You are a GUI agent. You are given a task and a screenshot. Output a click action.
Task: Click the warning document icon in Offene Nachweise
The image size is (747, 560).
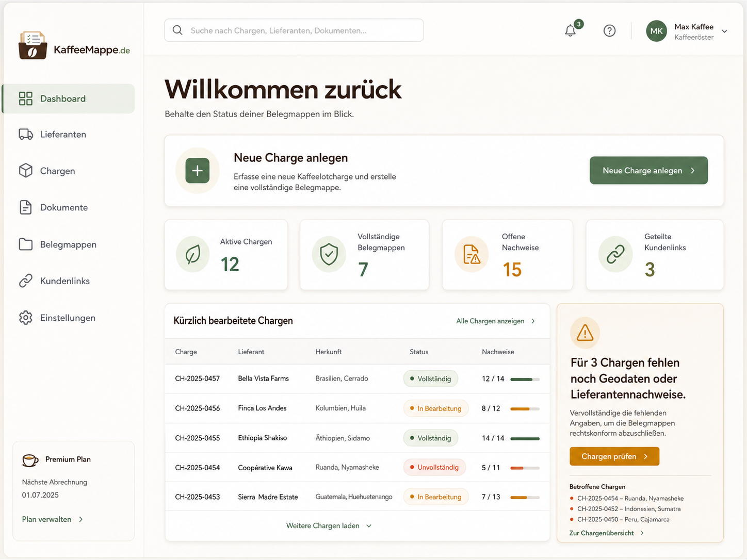click(472, 254)
